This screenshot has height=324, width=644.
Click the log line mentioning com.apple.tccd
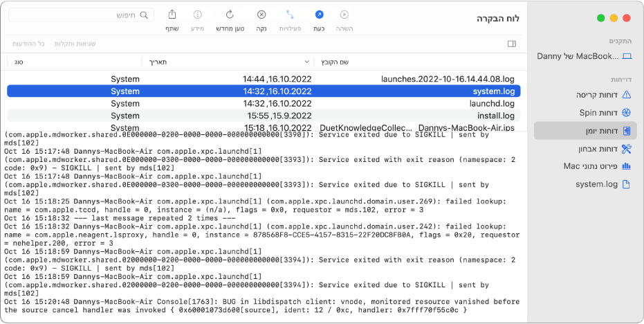pyautogui.click(x=255, y=206)
